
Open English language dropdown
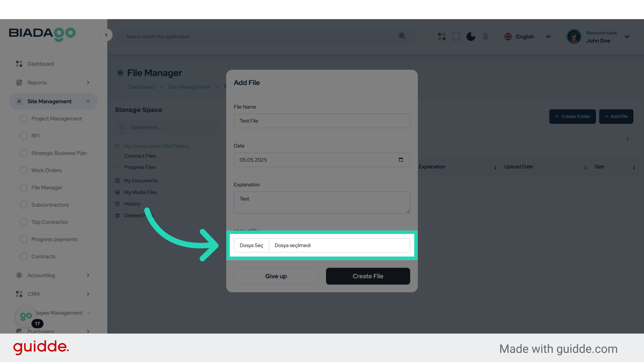click(527, 37)
